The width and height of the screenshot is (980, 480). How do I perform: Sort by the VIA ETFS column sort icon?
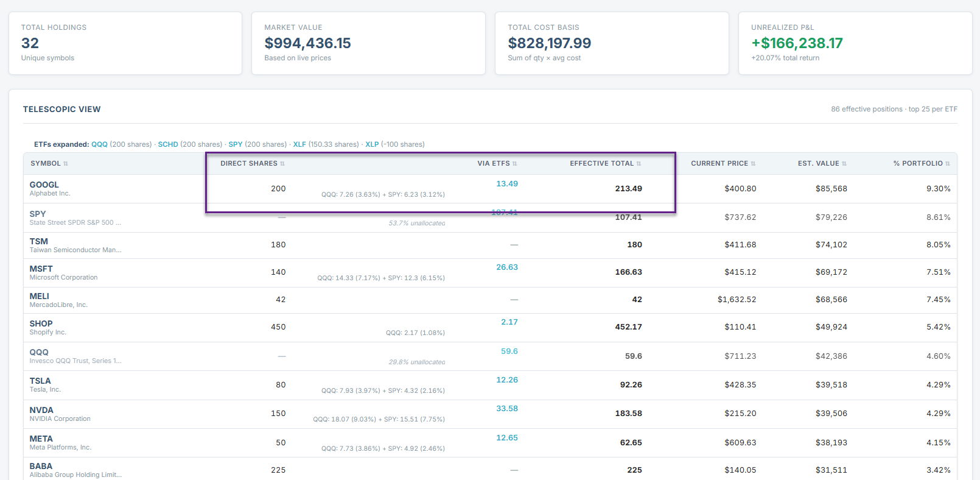click(x=515, y=164)
